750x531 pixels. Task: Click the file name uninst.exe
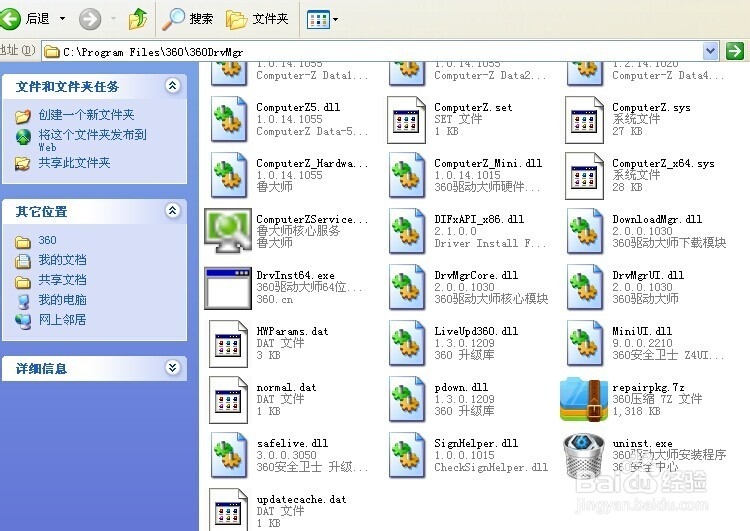(642, 443)
